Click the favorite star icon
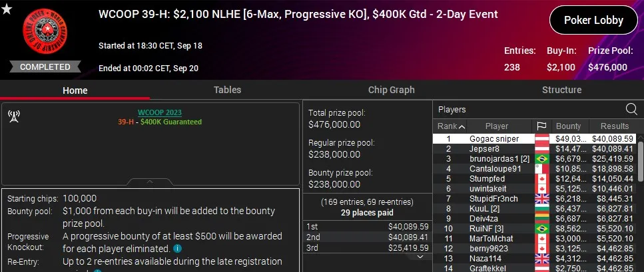 click(7, 9)
